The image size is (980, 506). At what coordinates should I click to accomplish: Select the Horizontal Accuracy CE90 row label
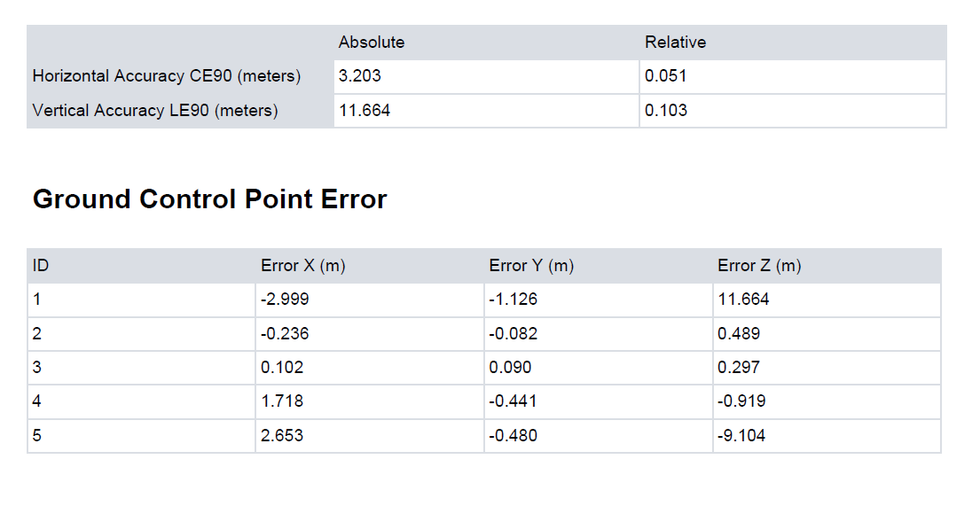(x=167, y=76)
